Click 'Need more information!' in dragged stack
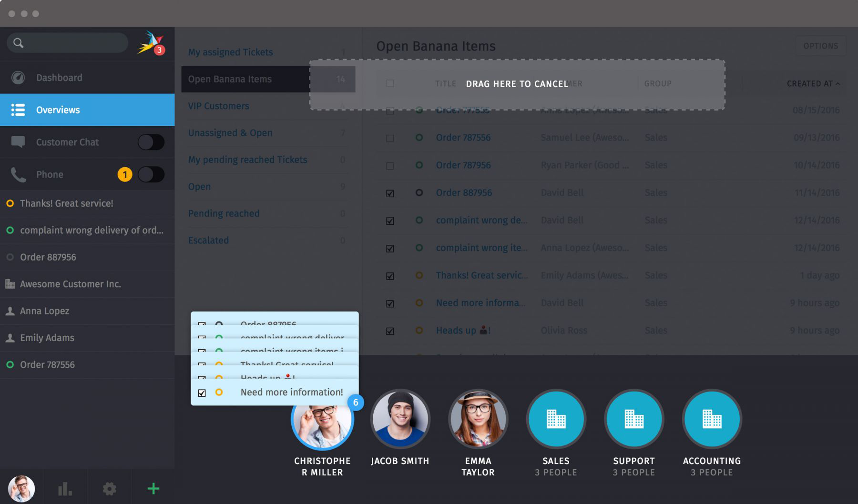 coord(292,393)
